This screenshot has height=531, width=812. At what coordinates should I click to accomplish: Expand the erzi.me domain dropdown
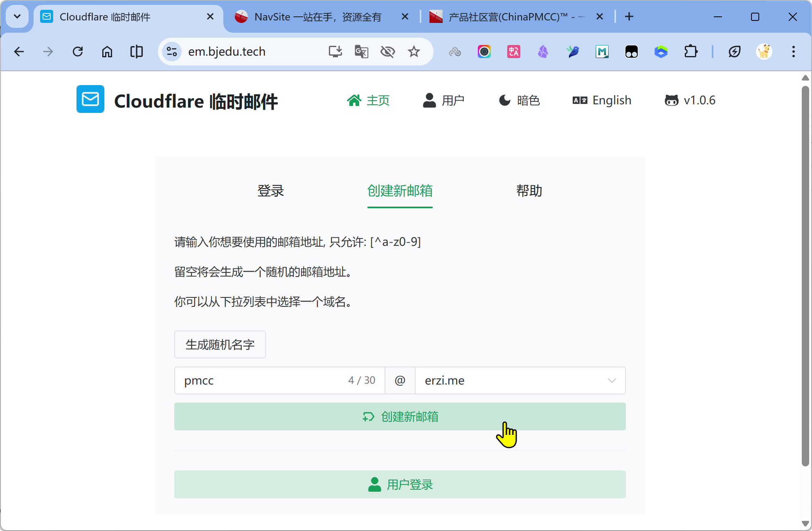(x=520, y=380)
